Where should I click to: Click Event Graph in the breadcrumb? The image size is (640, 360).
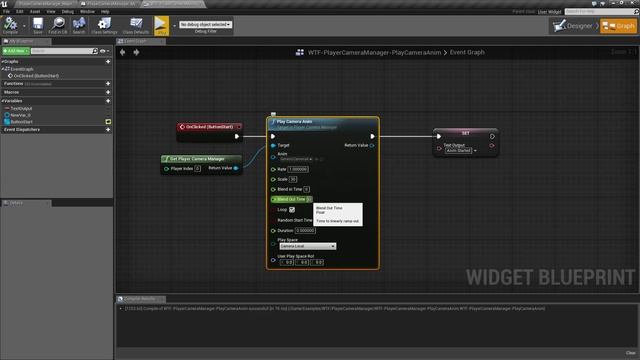[x=467, y=52]
